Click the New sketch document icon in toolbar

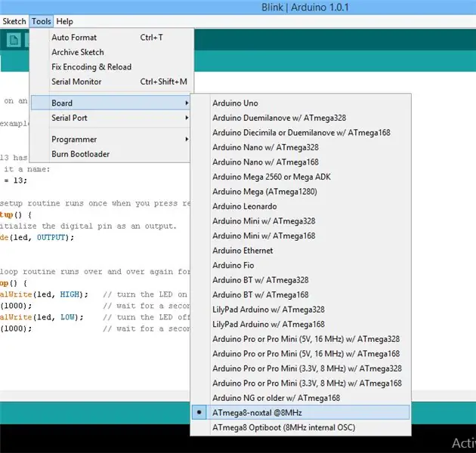click(14, 40)
